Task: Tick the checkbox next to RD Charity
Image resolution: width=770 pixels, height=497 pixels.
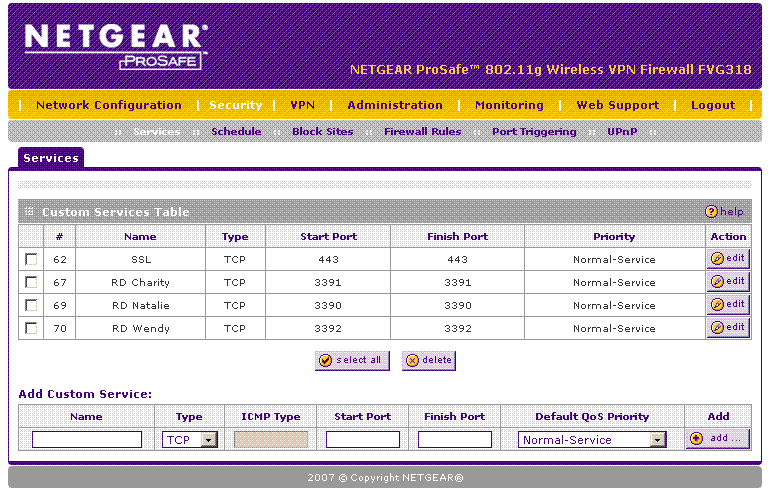Action: 31,283
